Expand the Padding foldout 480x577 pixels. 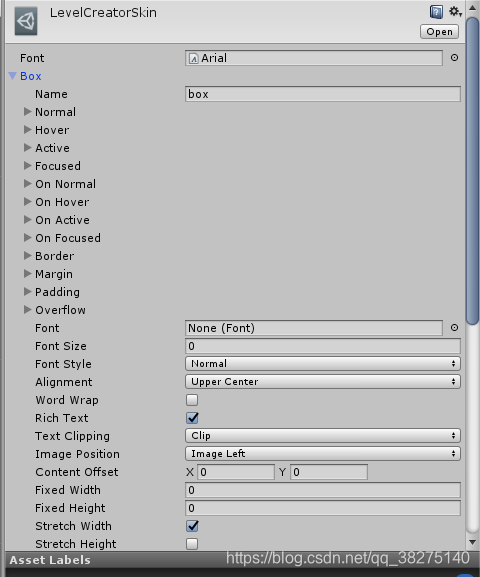point(28,292)
